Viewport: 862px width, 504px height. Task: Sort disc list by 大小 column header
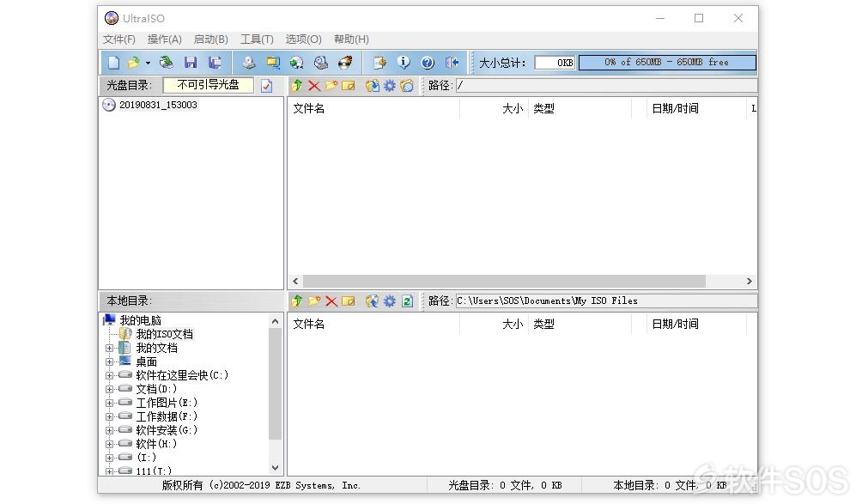coord(494,108)
